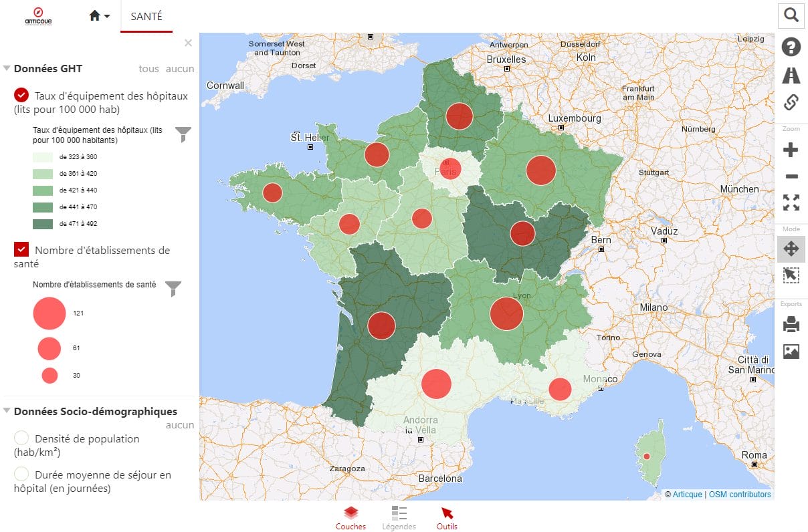The image size is (808, 532).
Task: Click the share link chain icon
Action: 791,102
